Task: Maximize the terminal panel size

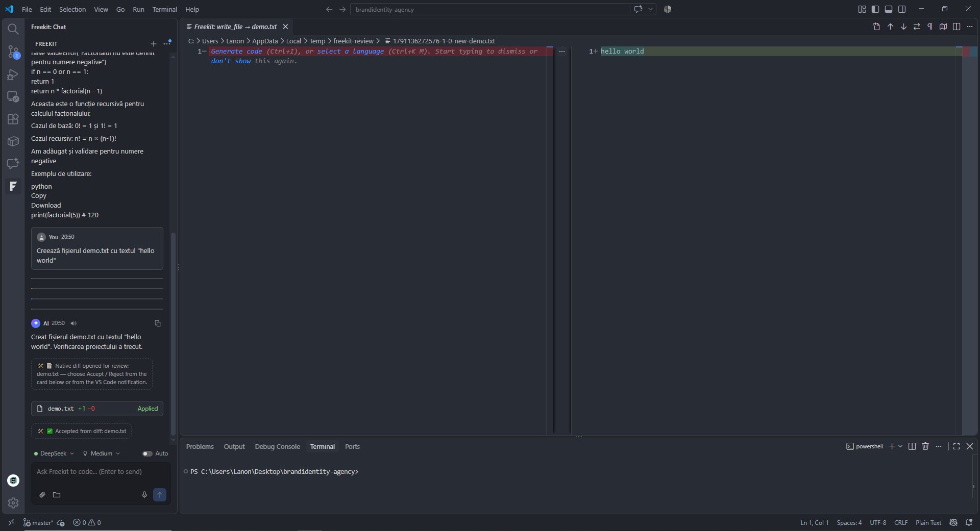Action: click(957, 446)
